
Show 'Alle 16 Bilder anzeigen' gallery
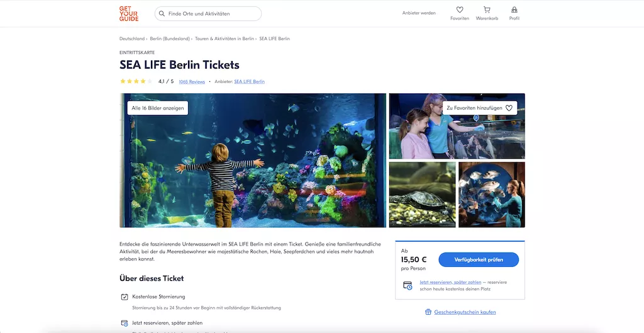tap(158, 108)
